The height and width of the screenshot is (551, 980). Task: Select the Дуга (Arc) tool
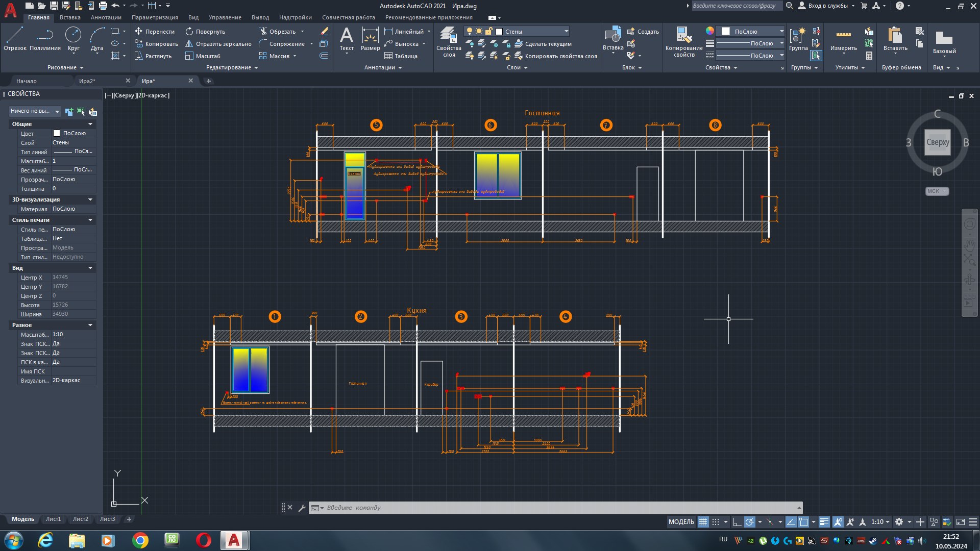[x=97, y=39]
